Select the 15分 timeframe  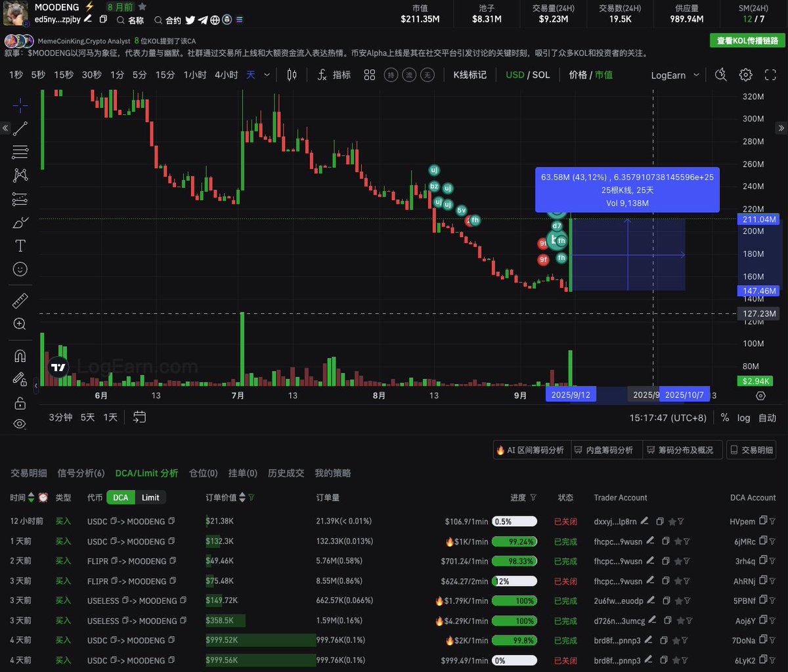165,75
